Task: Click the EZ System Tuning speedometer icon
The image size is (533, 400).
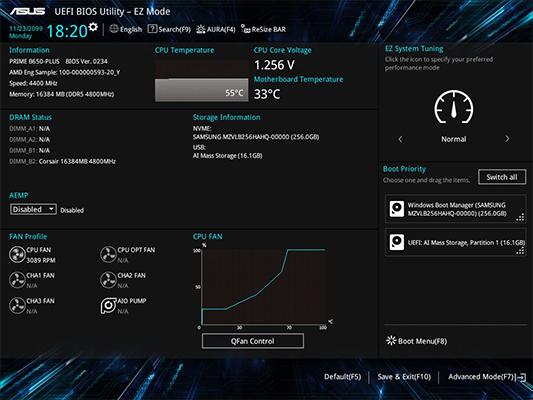Action: (453, 107)
